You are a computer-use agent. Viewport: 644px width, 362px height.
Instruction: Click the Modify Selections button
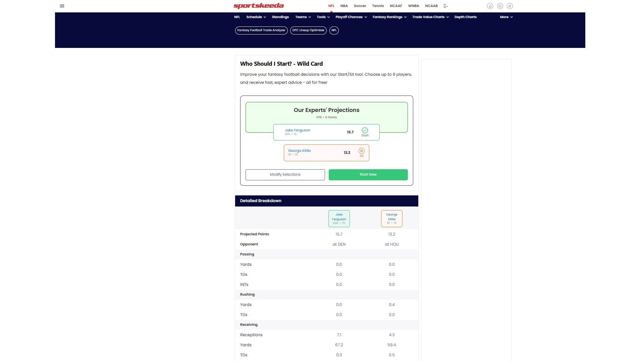[285, 175]
